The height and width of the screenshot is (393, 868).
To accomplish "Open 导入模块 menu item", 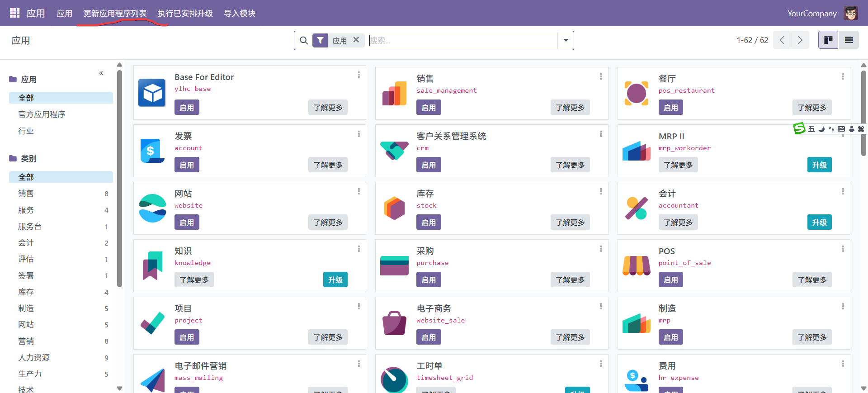I will pyautogui.click(x=240, y=14).
